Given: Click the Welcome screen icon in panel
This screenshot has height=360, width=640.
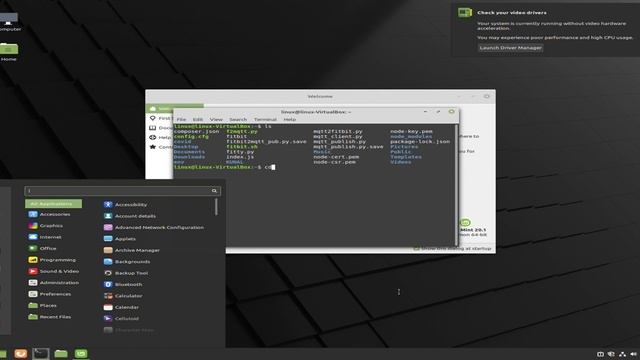Looking at the screenshot, I should click(81, 353).
